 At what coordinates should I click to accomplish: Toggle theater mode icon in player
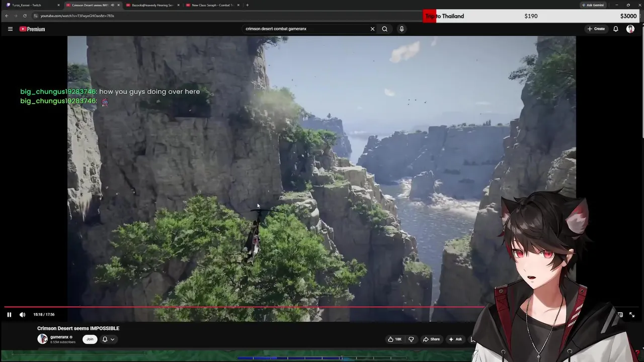[x=620, y=315]
